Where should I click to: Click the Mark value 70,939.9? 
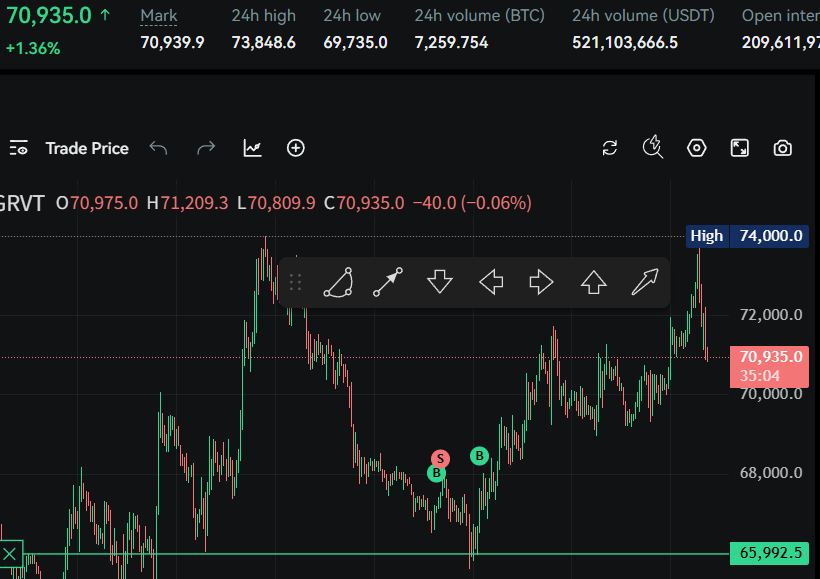tap(172, 42)
